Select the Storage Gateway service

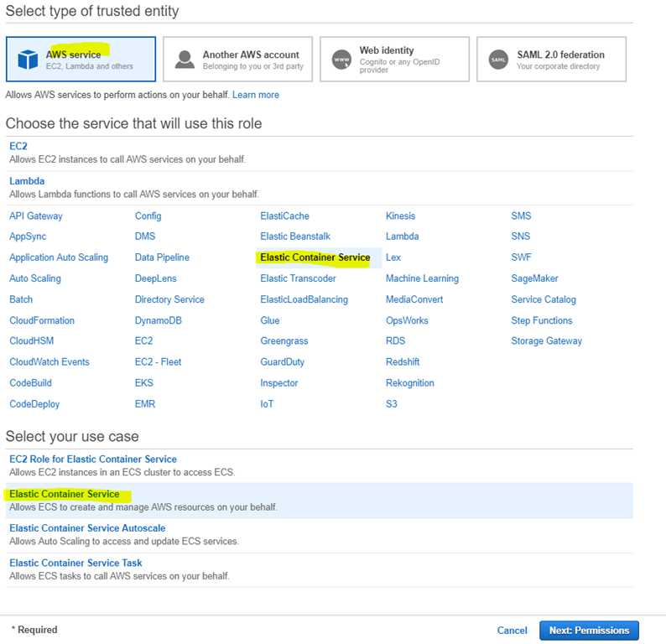pos(546,341)
